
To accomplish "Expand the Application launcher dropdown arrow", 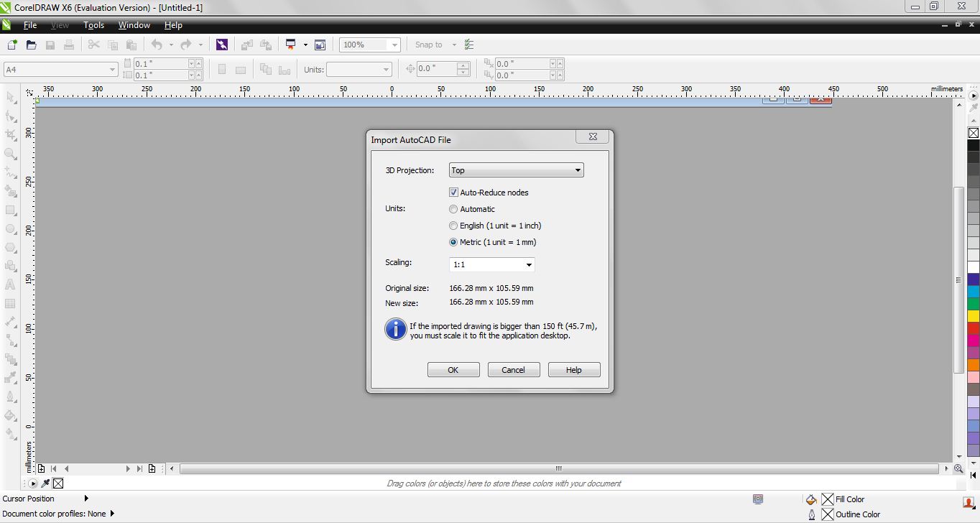I will [305, 45].
